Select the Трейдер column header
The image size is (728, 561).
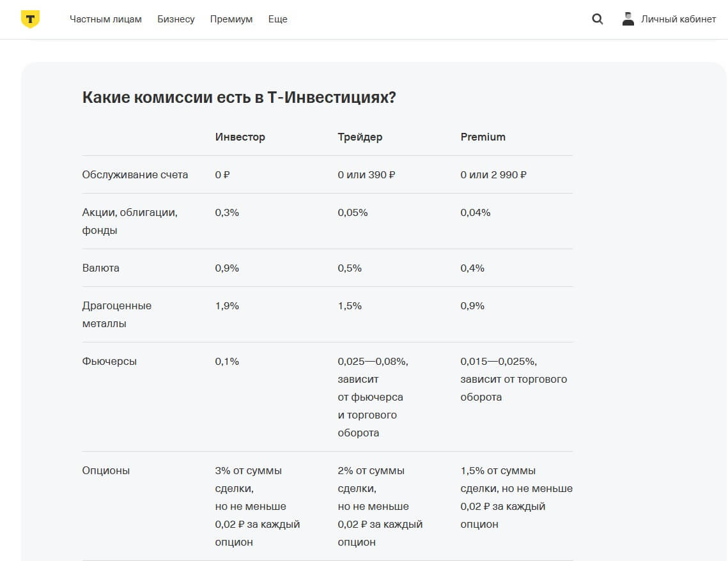(x=360, y=137)
